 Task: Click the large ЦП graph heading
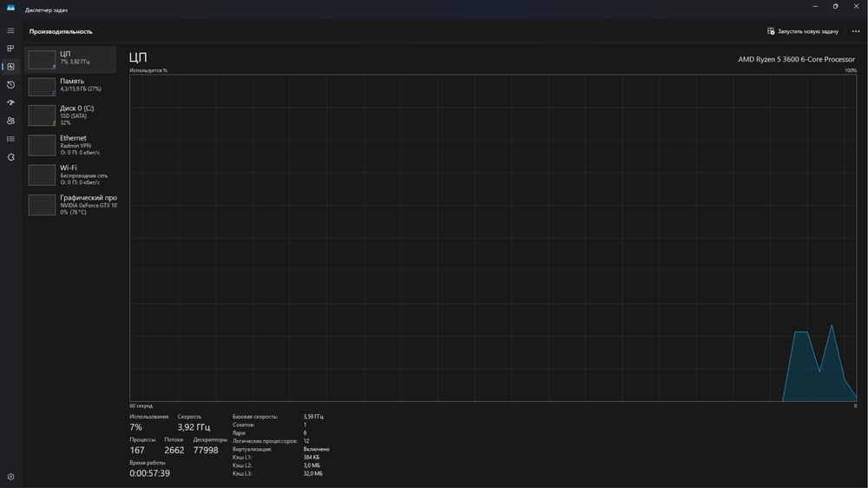point(138,57)
